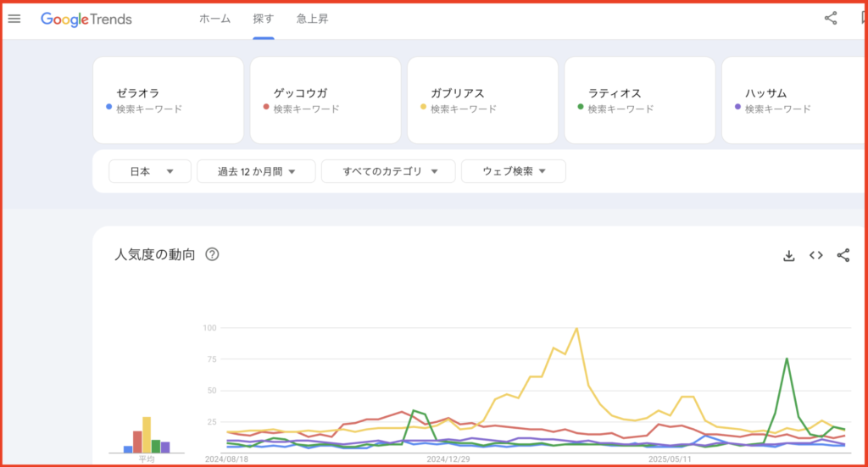Screen dimensions: 868x467
Task: Go to the ホーム tab
Action: (x=214, y=19)
